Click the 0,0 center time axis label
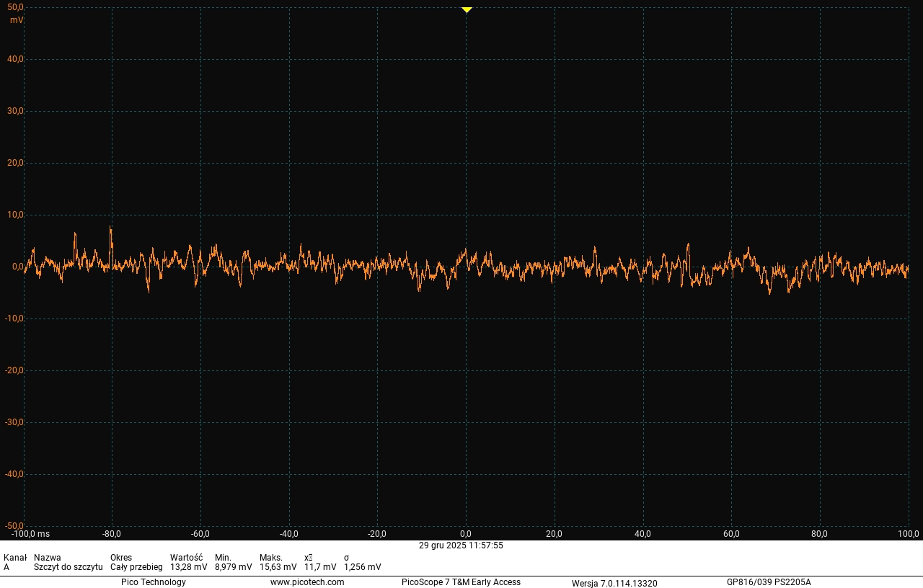Screen dimensions: 923x588 point(467,534)
